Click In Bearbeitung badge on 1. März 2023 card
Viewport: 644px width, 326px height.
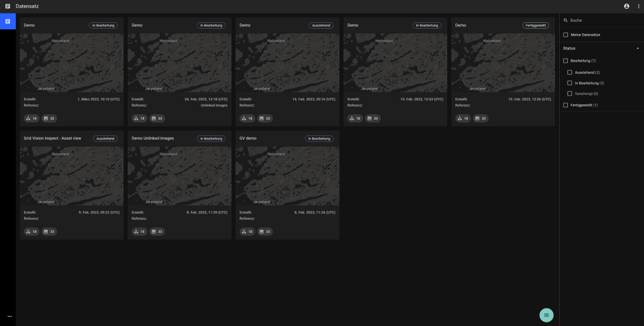[x=103, y=25]
